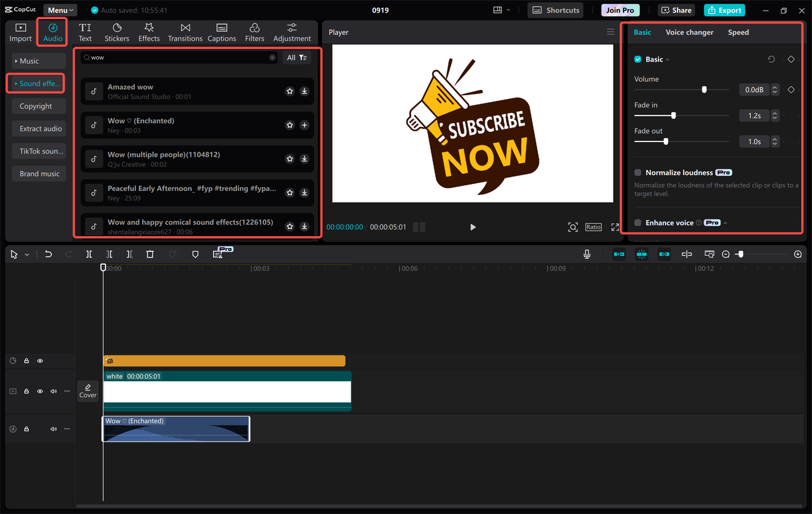The image size is (812, 514).
Task: Delete the selected clip with the trash icon
Action: (150, 254)
